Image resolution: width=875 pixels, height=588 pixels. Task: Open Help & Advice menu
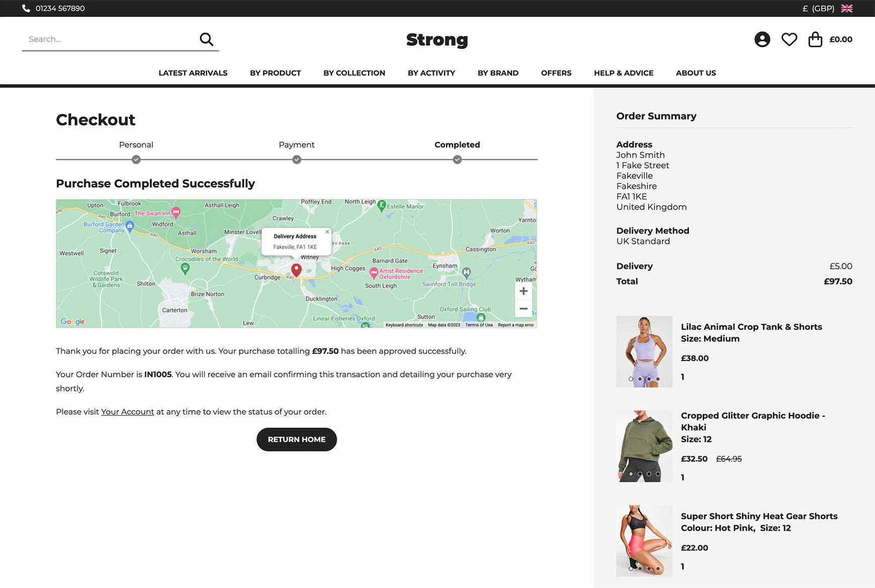click(624, 73)
